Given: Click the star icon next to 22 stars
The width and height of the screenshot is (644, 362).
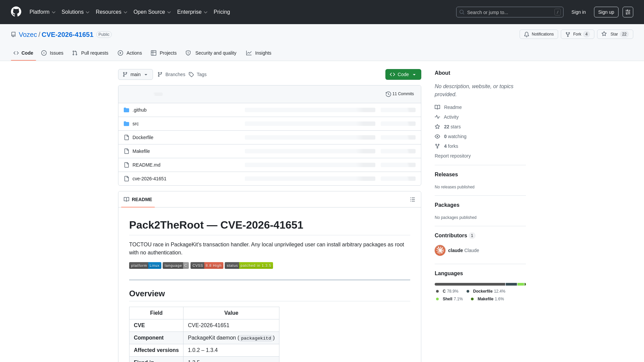Looking at the screenshot, I should coord(437,127).
